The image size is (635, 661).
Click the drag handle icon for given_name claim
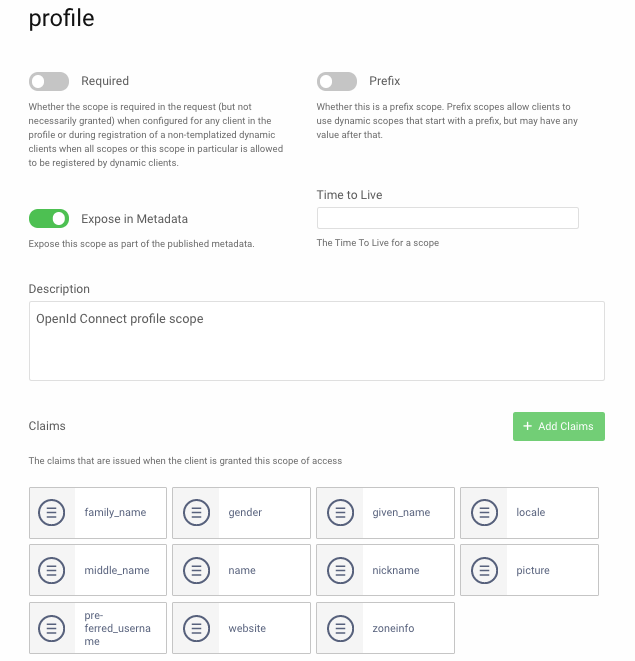click(340, 512)
